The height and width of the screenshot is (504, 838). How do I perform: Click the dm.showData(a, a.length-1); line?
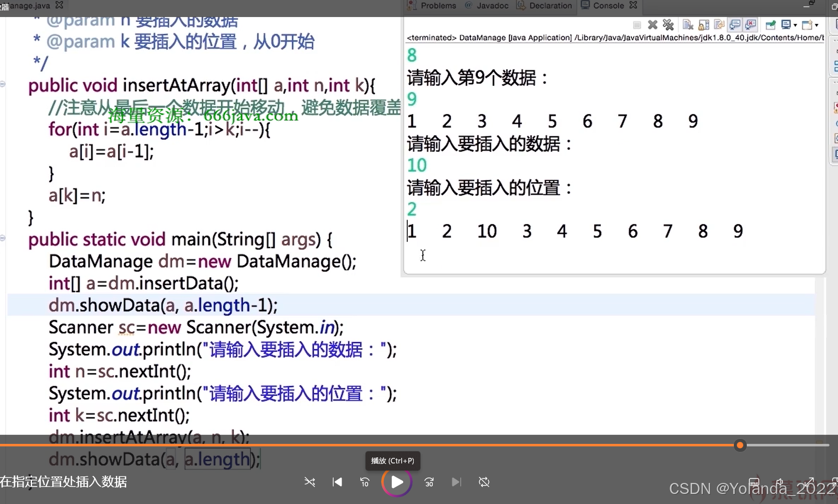pos(163,305)
